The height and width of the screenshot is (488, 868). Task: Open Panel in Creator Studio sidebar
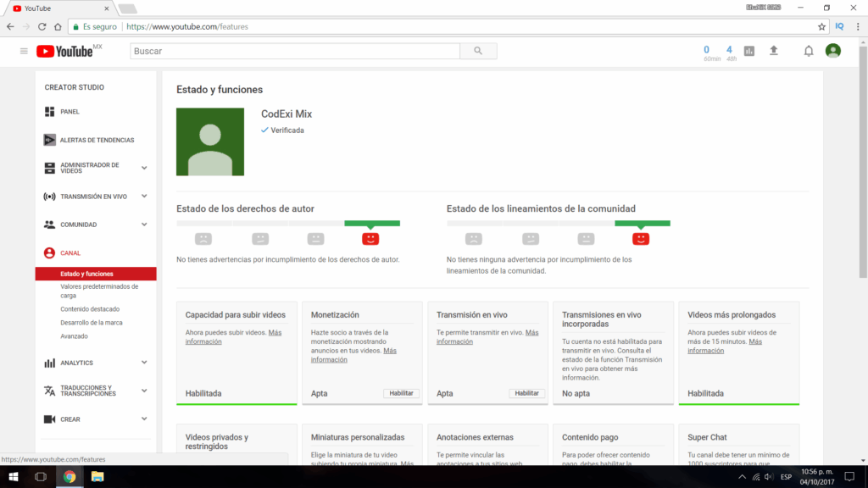[x=70, y=112]
